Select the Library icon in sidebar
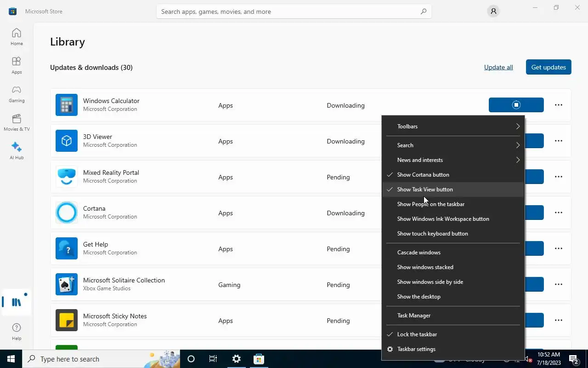Image resolution: width=588 pixels, height=368 pixels. pos(17,302)
